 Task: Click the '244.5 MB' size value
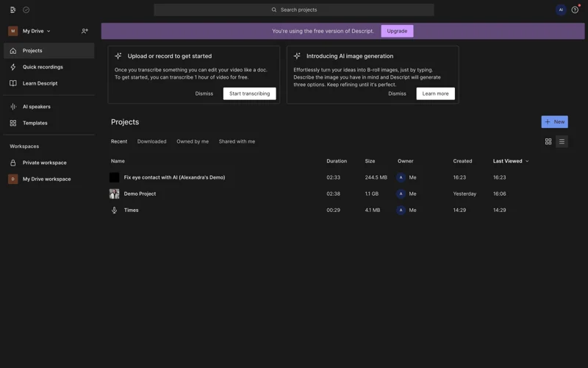tap(376, 177)
